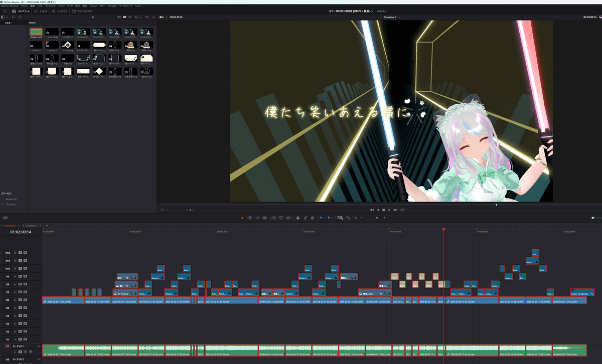Open the Timeline 2 tab dropdown arrow
The image size is (602, 364).
[x=19, y=226]
